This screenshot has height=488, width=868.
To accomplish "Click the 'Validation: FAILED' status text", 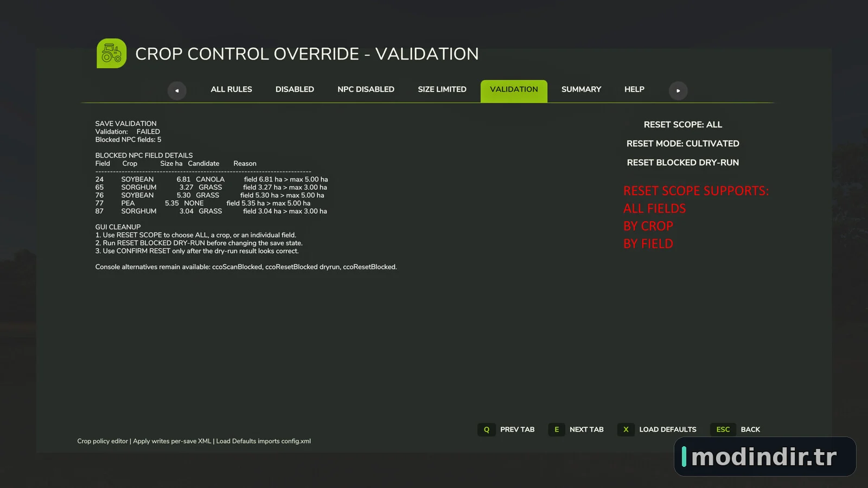I will coord(127,132).
